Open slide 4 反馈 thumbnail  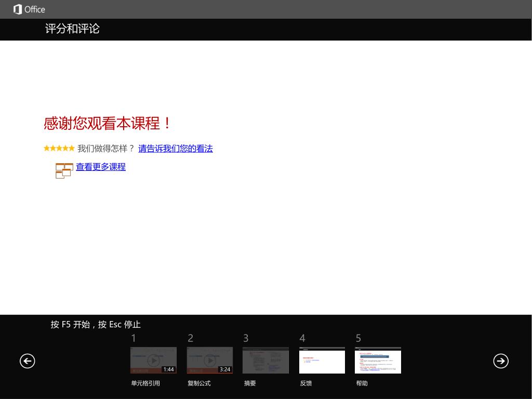[322, 361]
